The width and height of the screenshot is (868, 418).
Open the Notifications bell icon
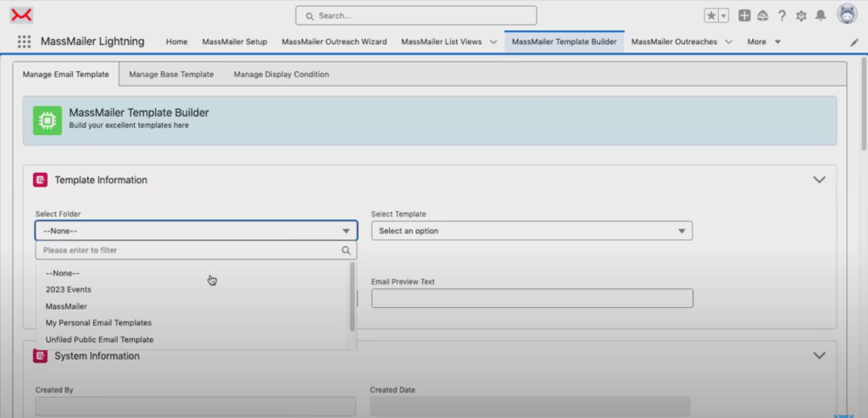pos(821,15)
